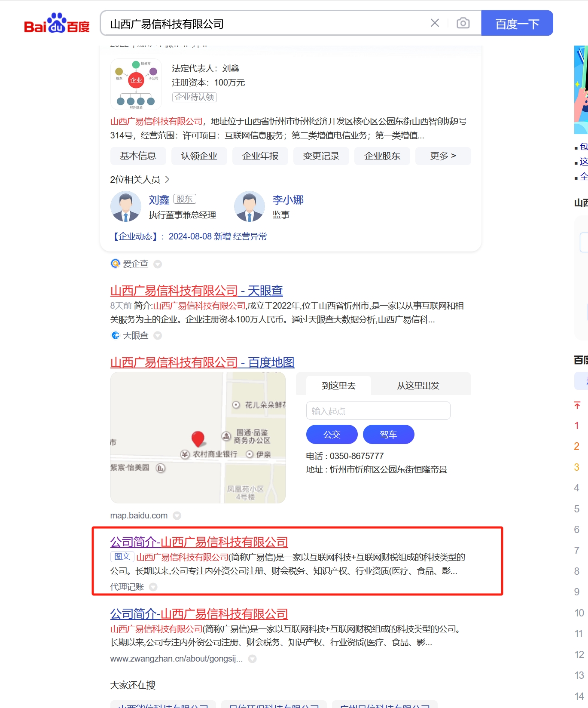Viewport: 588px width, 708px height.
Task: Jump to result number 5 in sidebar
Action: click(x=577, y=509)
